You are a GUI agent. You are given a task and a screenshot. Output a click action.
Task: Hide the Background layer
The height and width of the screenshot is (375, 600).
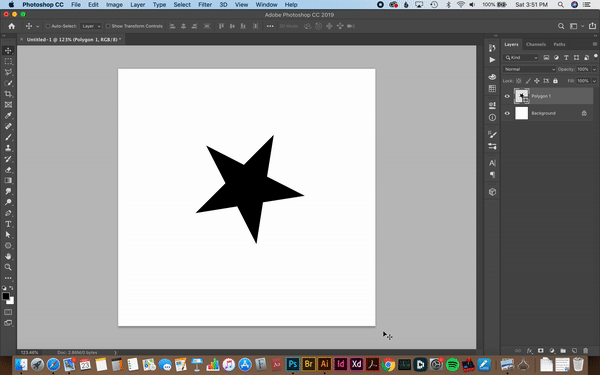pyautogui.click(x=507, y=113)
